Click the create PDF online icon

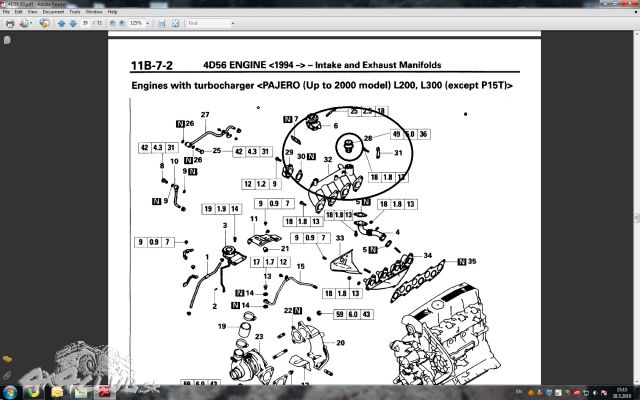24,23
